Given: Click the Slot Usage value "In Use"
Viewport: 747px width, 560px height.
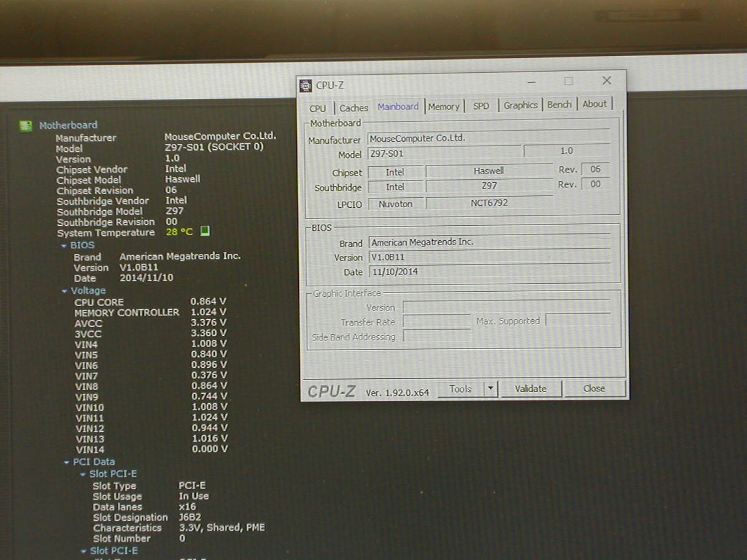Looking at the screenshot, I should point(194,497).
